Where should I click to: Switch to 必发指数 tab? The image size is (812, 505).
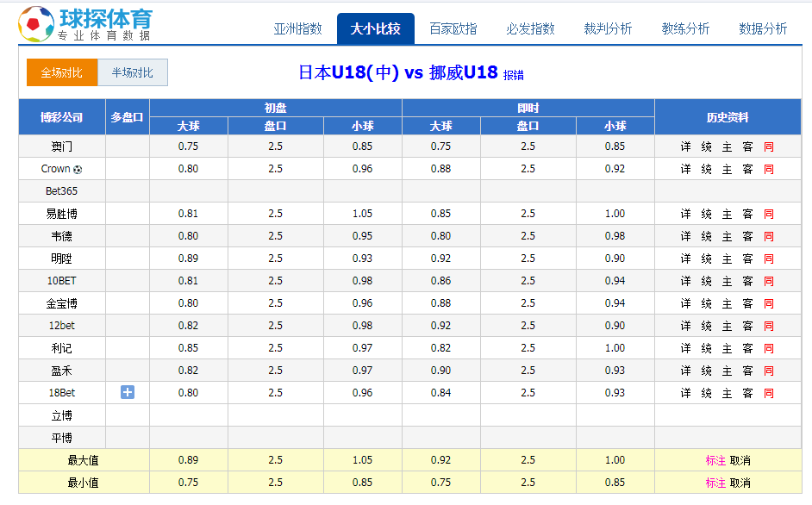[x=530, y=29]
